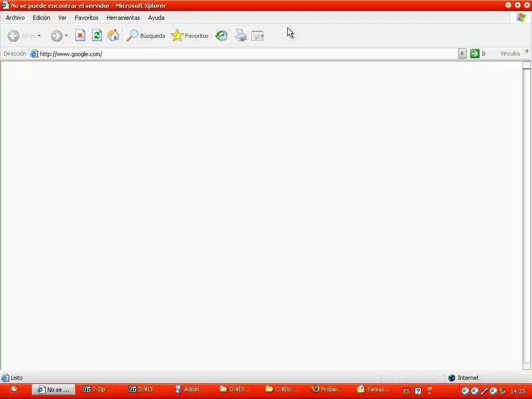Image resolution: width=532 pixels, height=399 pixels.
Task: Click the Edit page toolbar icon
Action: [258, 36]
